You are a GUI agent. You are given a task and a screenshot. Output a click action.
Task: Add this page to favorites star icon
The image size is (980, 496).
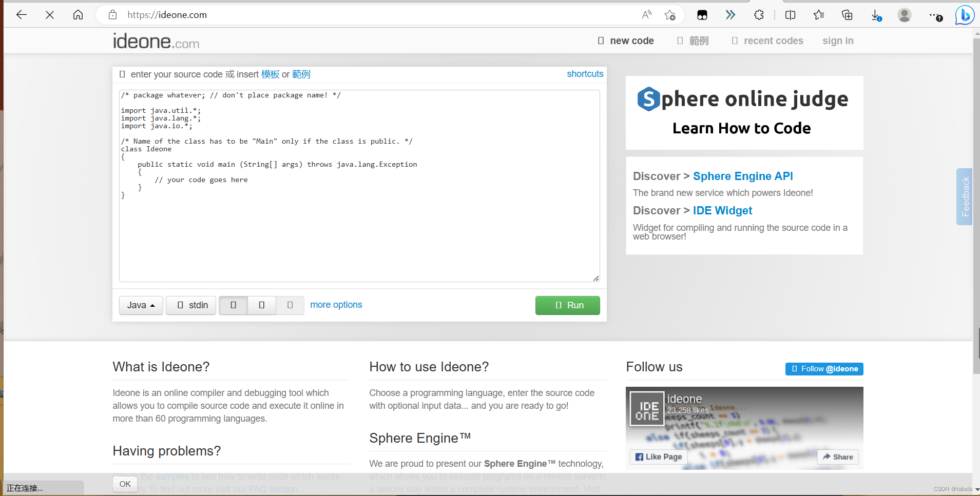click(x=670, y=15)
